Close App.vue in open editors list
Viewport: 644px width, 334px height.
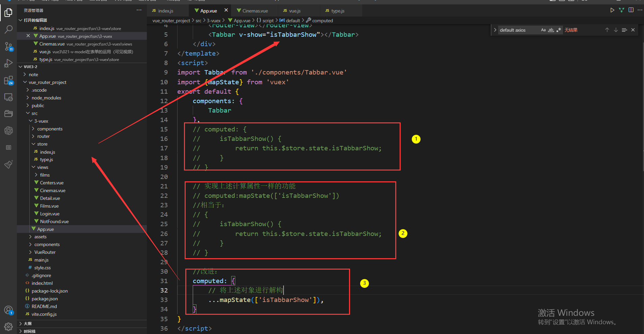[28, 36]
